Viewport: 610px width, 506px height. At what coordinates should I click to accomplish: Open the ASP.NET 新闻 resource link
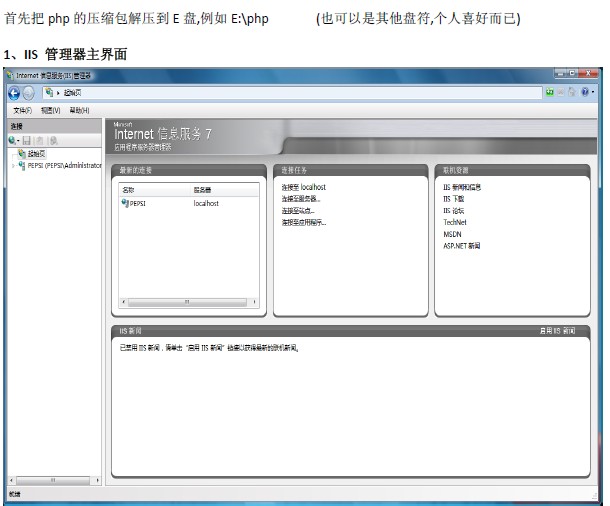click(x=461, y=246)
